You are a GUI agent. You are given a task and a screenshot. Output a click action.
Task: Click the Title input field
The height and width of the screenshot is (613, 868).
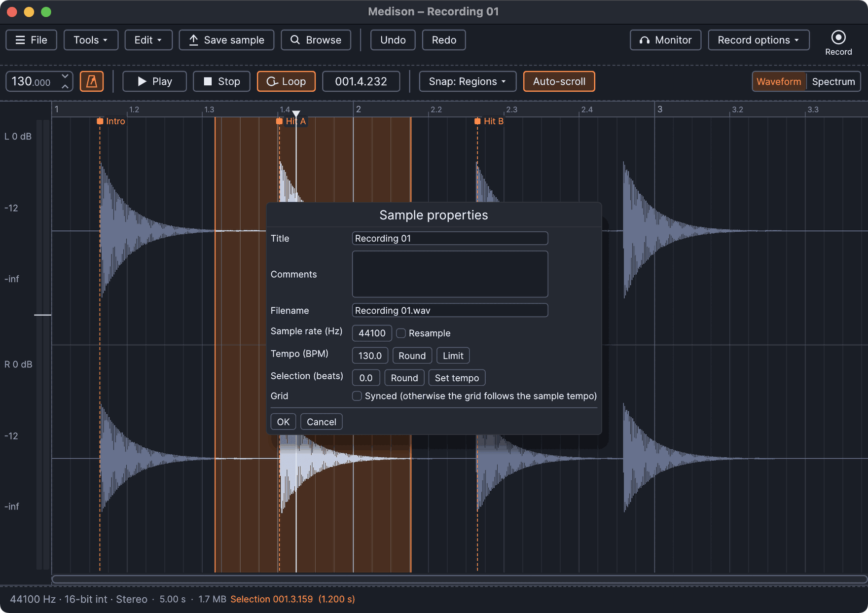[x=450, y=238]
